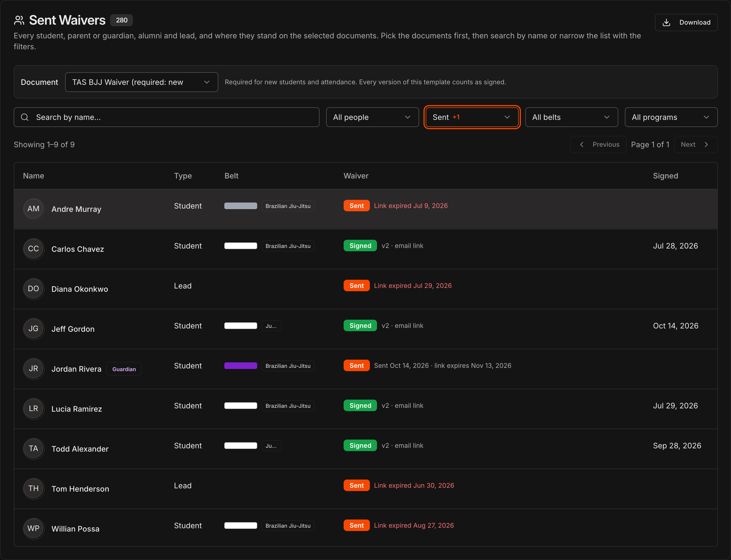Click the Waiver column header
The height and width of the screenshot is (560, 731).
[356, 176]
